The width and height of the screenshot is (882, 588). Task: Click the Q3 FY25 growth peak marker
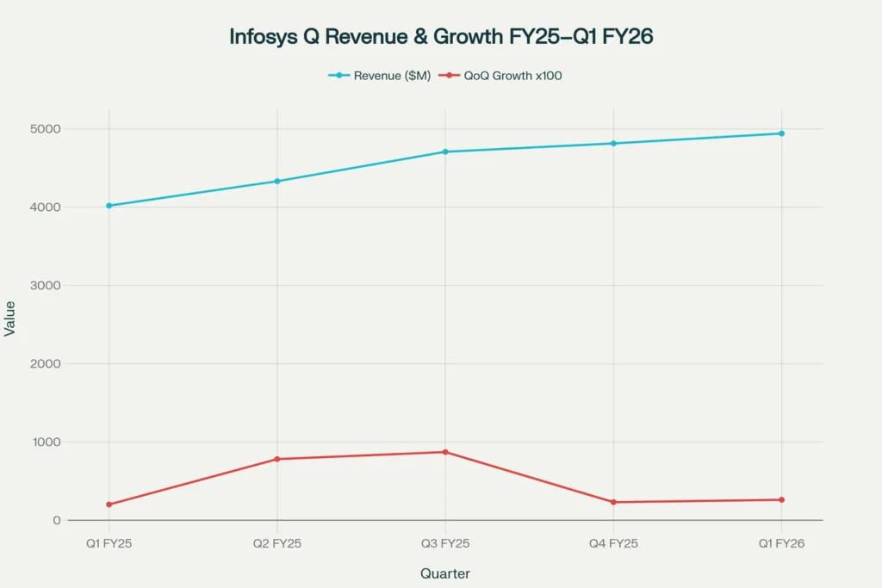[444, 451]
